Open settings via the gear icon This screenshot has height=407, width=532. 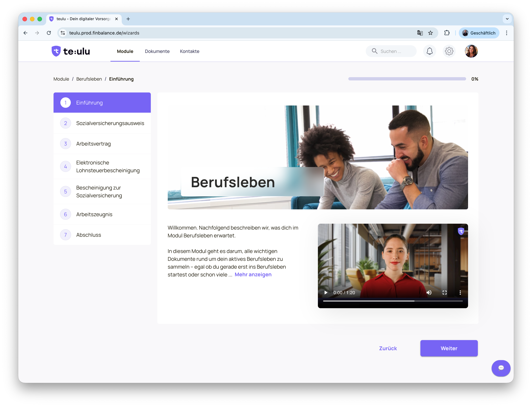pos(449,51)
